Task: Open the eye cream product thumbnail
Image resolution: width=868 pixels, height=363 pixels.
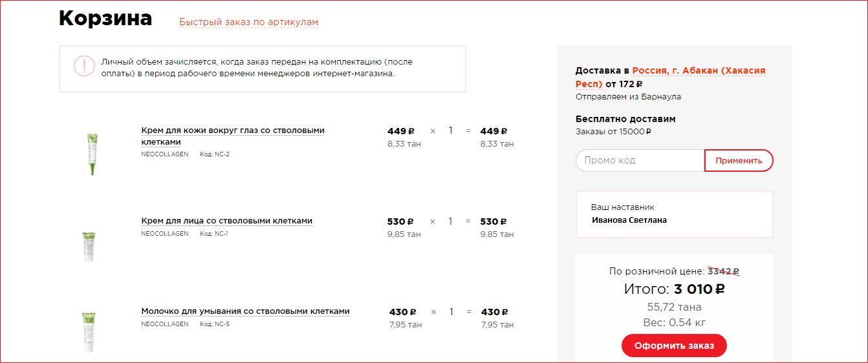Action: pos(92,152)
